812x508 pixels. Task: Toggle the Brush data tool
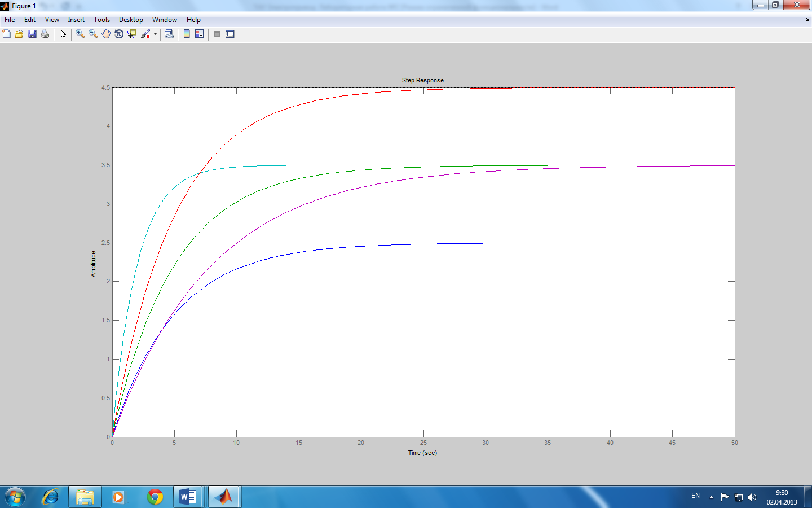(145, 34)
